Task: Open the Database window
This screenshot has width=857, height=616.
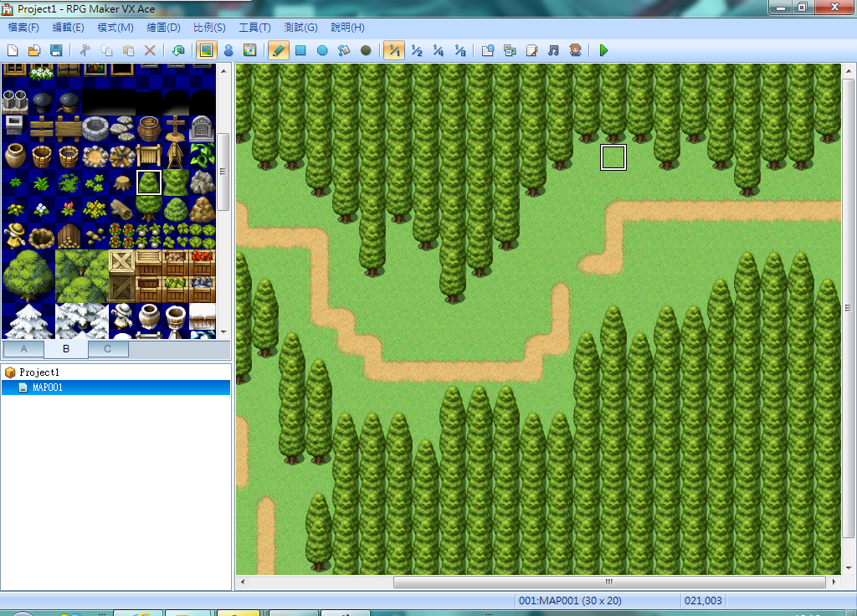Action: 488,51
